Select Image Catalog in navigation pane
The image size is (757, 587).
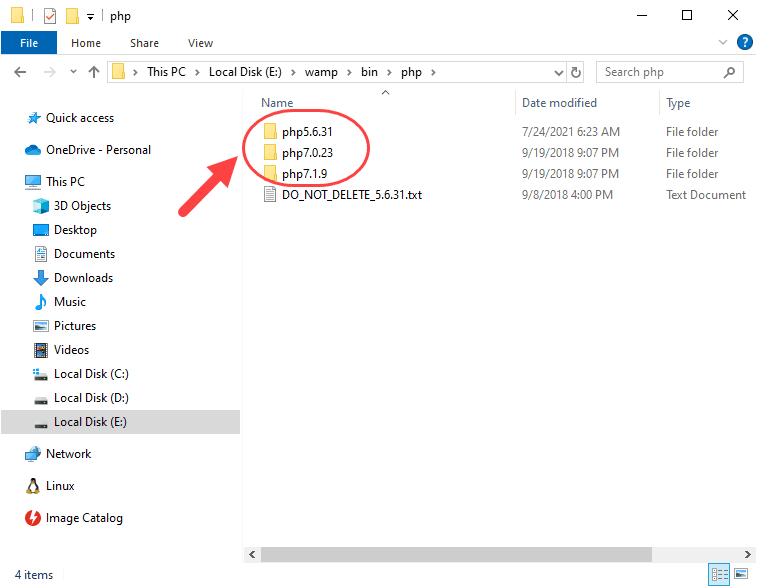coord(84,518)
